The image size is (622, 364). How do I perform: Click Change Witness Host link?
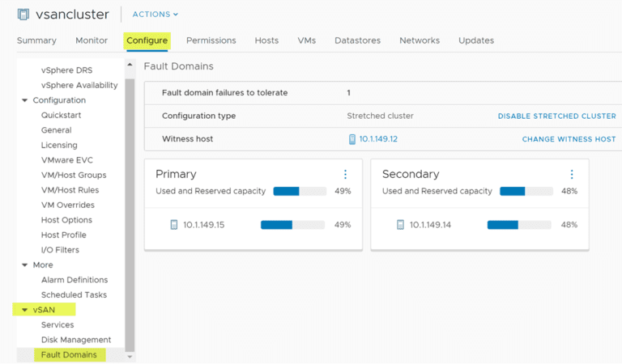[x=569, y=139]
